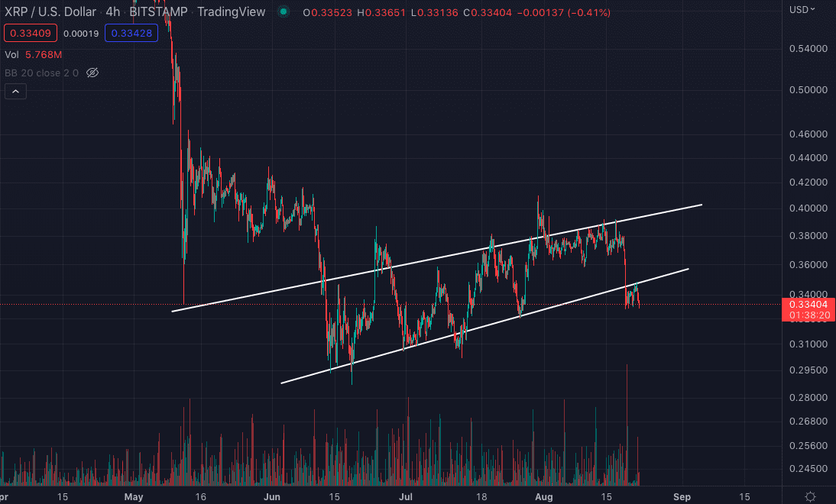Screen dimensions: 836x504
Task: Click the May label on the time axis
Action: [x=133, y=497]
